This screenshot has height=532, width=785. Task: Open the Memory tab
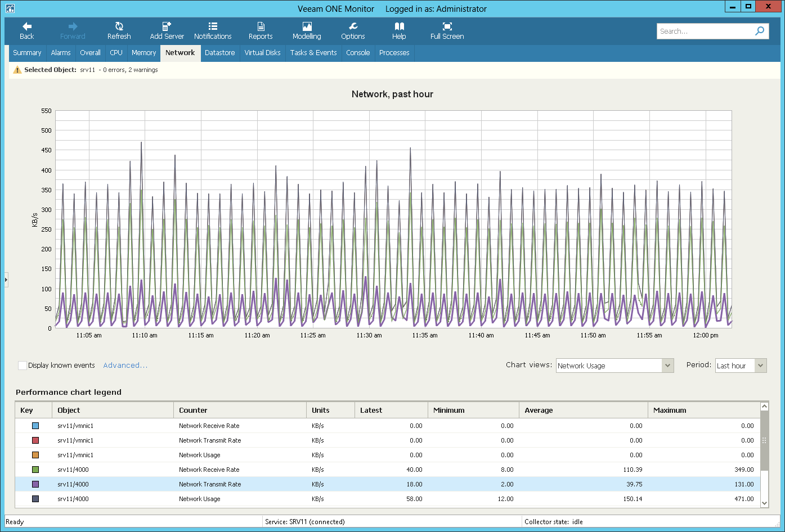coord(143,53)
